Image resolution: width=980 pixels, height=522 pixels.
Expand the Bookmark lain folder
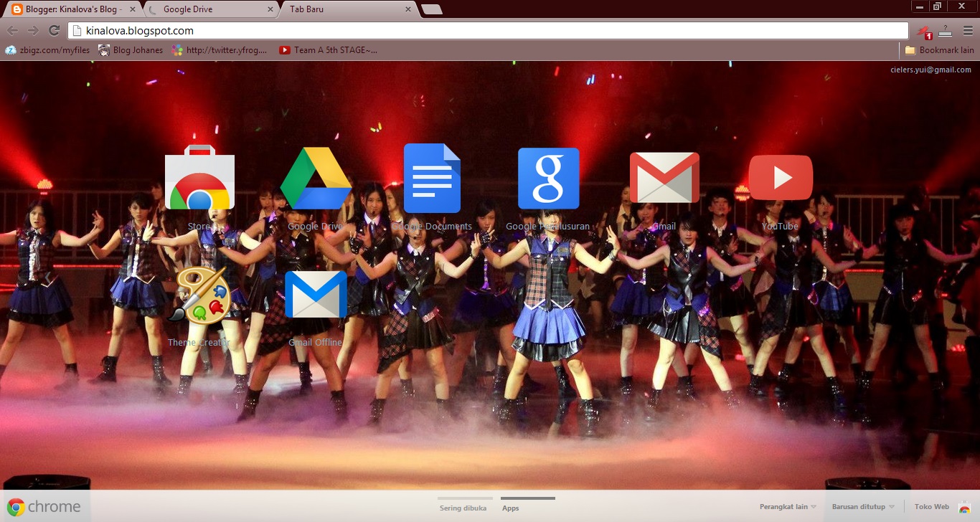939,50
